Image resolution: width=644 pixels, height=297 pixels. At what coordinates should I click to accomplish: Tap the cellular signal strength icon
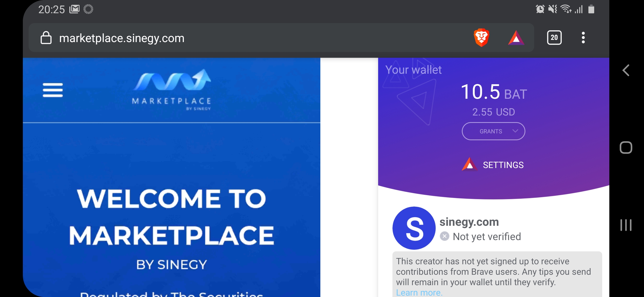click(x=579, y=9)
